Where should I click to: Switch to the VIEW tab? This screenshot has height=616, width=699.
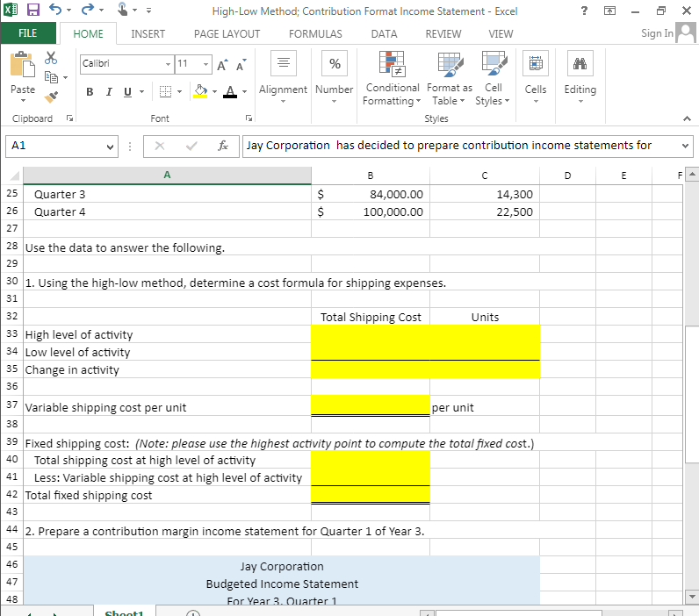tap(501, 34)
